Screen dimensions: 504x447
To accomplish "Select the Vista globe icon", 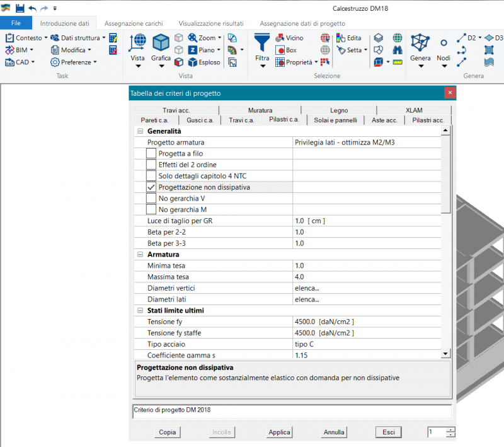I will [x=137, y=42].
